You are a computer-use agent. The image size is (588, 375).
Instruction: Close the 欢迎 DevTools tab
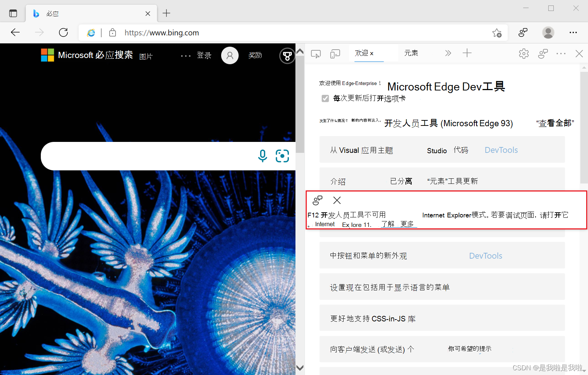click(372, 53)
